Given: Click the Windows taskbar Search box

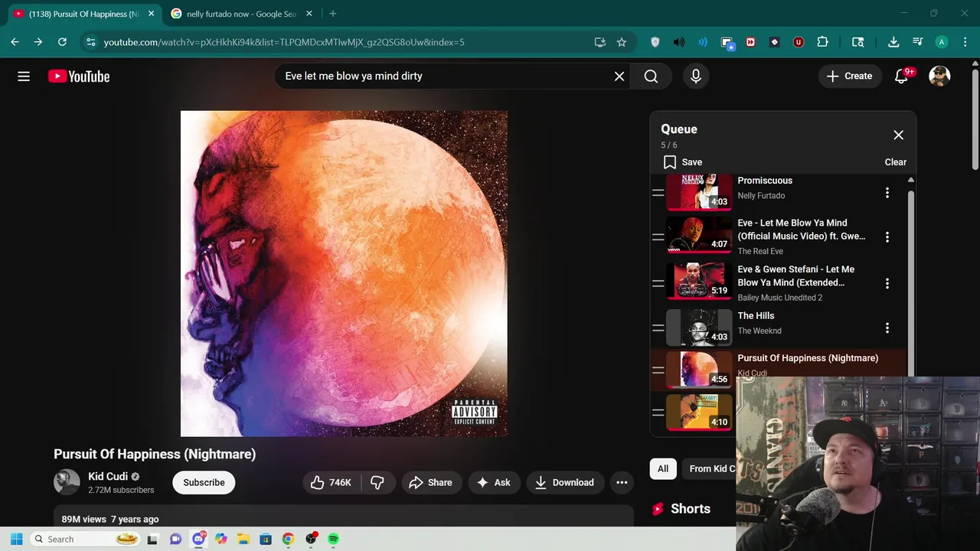Looking at the screenshot, I should (86, 540).
